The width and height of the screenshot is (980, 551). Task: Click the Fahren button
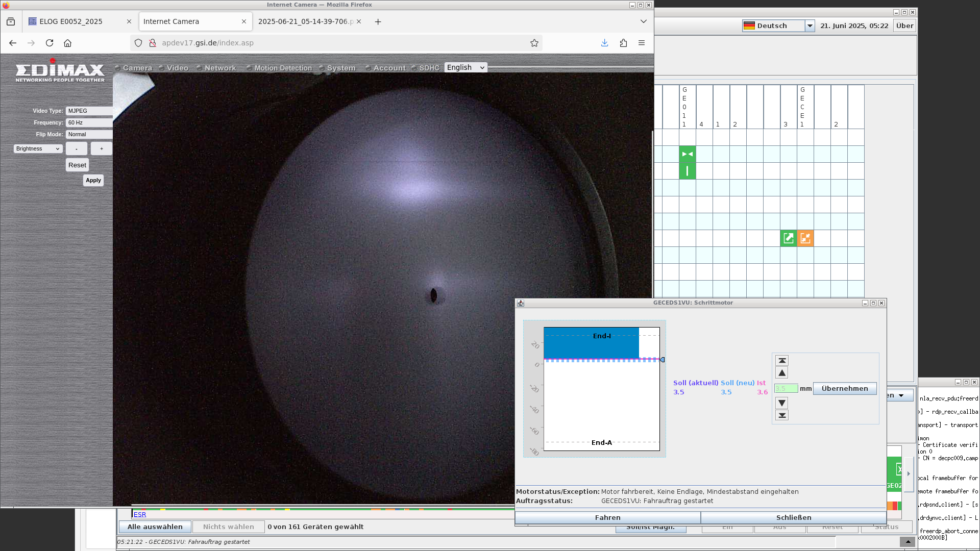pos(607,517)
